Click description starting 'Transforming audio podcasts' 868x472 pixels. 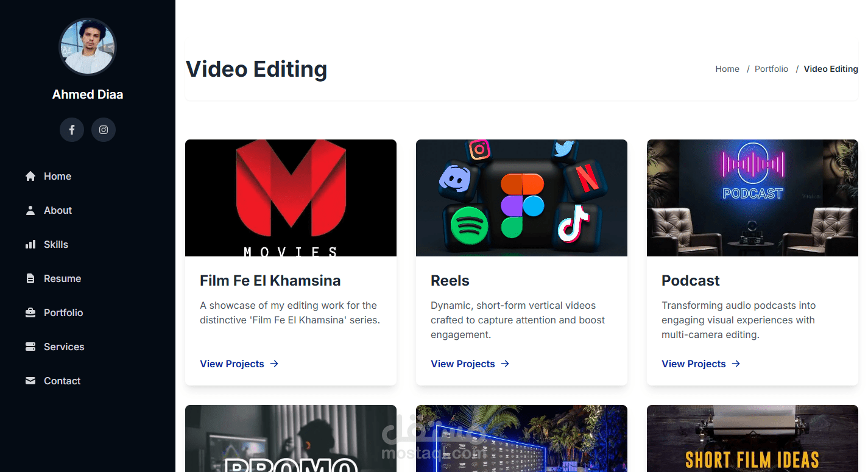tap(738, 320)
